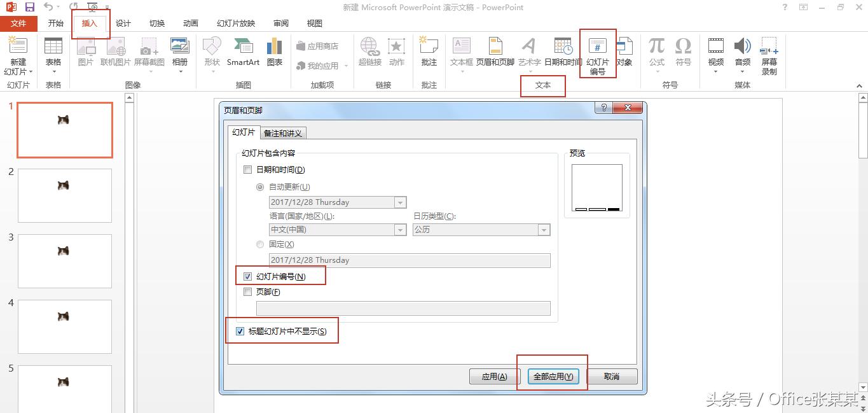Image resolution: width=868 pixels, height=413 pixels.
Task: Enable the slide number checkbox
Action: (x=247, y=276)
